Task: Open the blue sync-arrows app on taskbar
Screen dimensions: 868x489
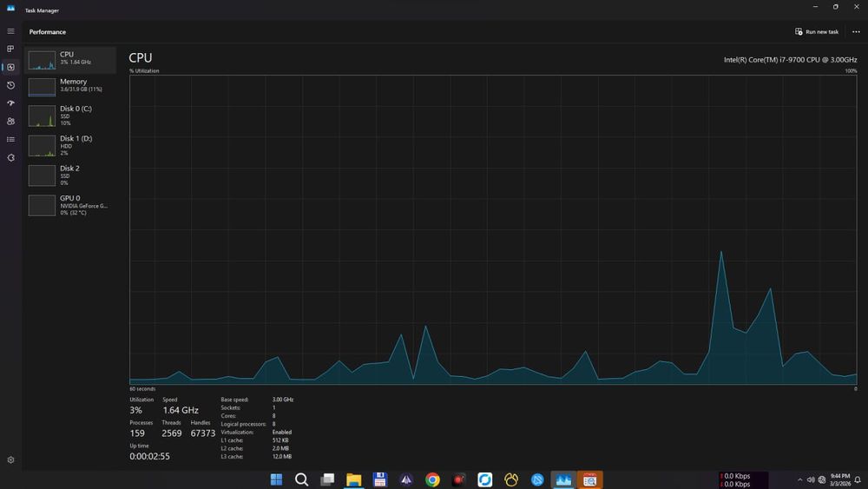Action: click(485, 479)
